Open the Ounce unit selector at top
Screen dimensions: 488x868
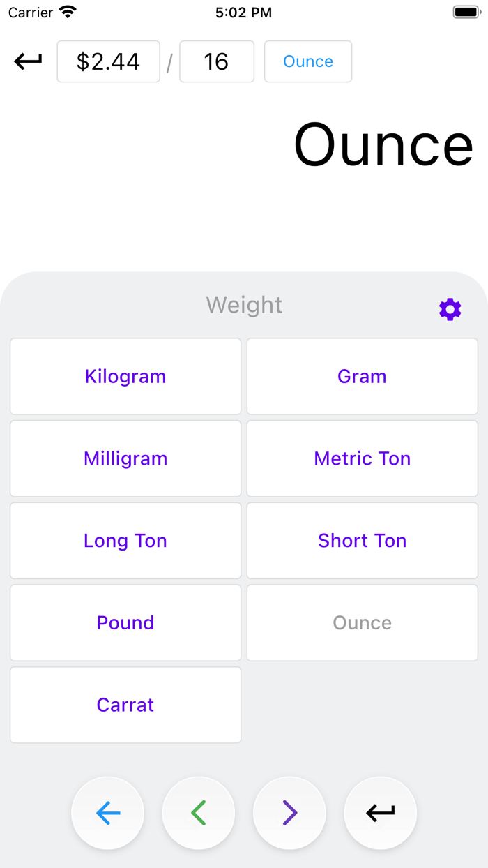point(307,61)
